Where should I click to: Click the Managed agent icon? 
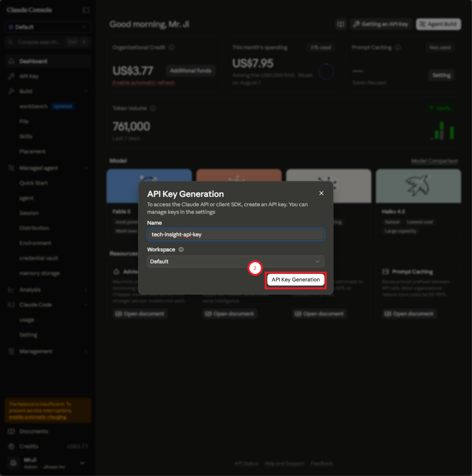[11, 168]
